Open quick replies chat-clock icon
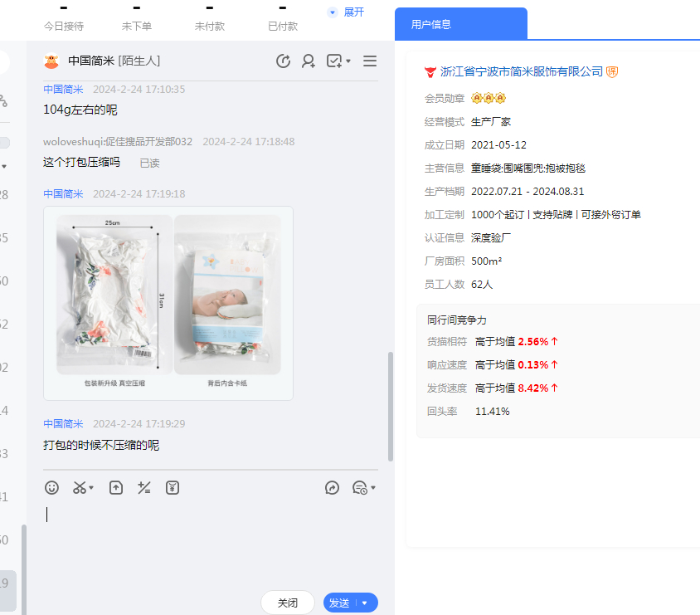 tap(360, 488)
